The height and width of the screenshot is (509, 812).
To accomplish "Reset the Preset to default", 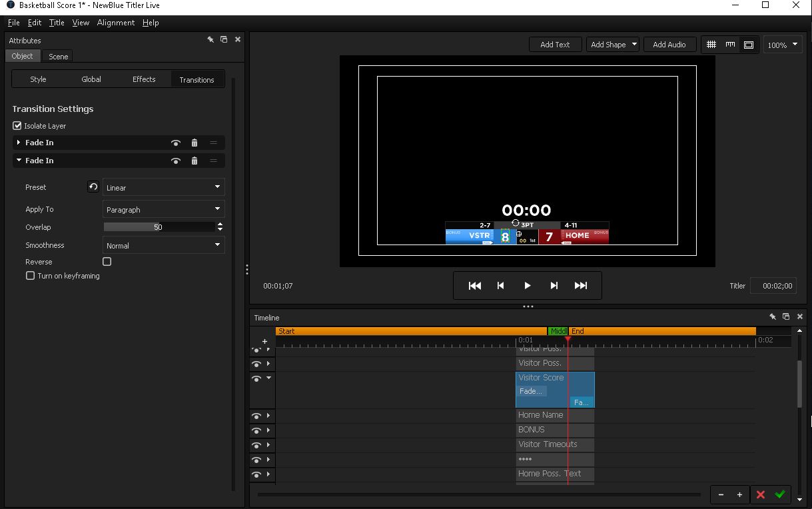I will [93, 187].
